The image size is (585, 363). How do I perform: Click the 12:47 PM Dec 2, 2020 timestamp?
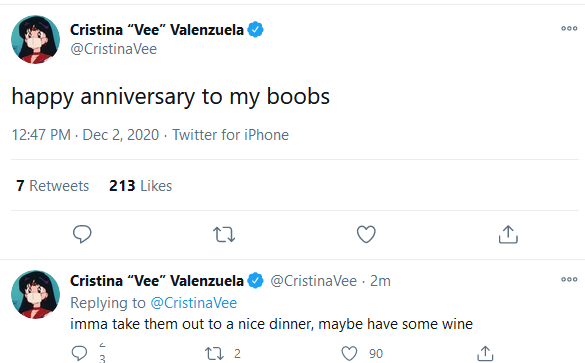click(85, 135)
